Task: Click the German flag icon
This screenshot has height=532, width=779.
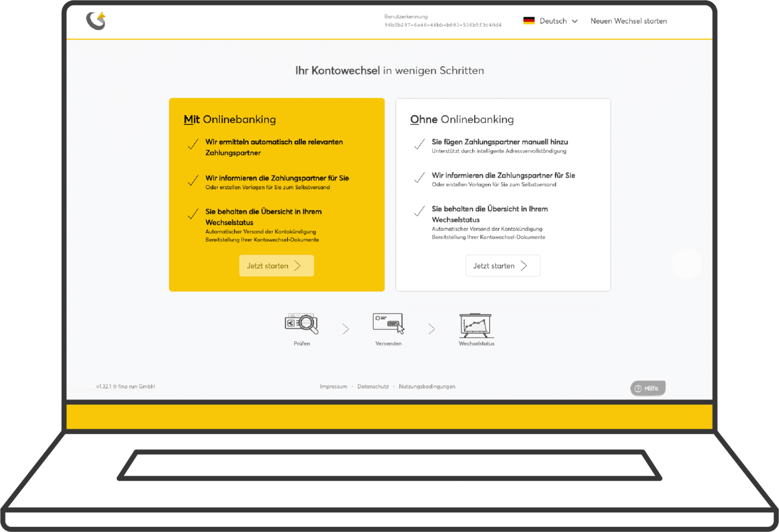Action: [529, 21]
